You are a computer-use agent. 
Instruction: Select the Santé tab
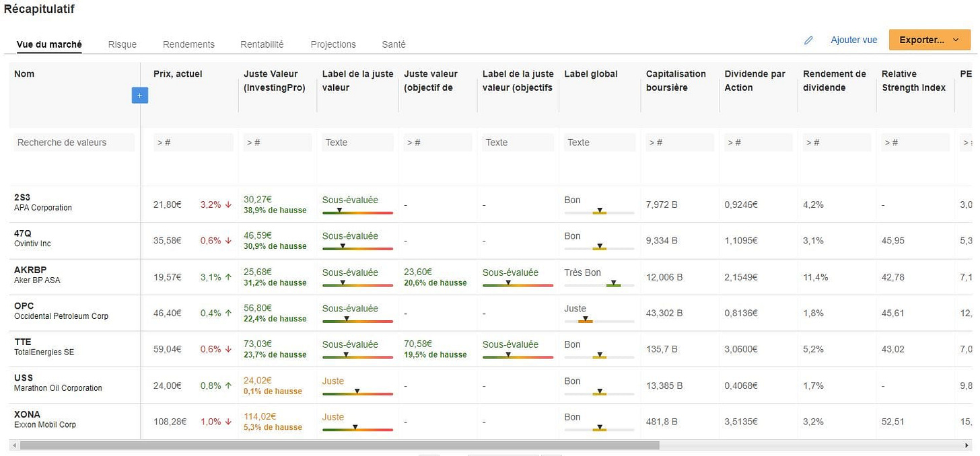pyautogui.click(x=394, y=44)
